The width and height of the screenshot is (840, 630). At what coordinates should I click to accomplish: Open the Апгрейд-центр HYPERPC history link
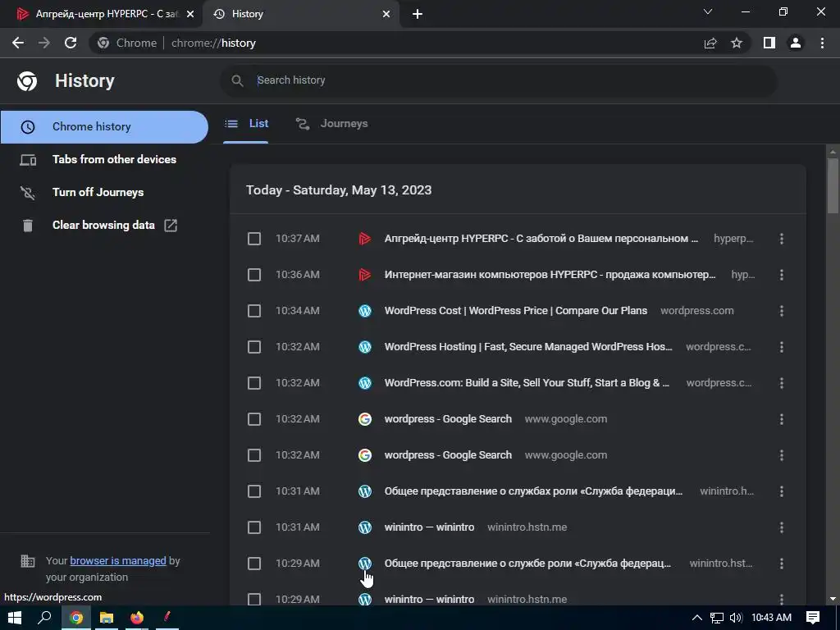point(541,239)
